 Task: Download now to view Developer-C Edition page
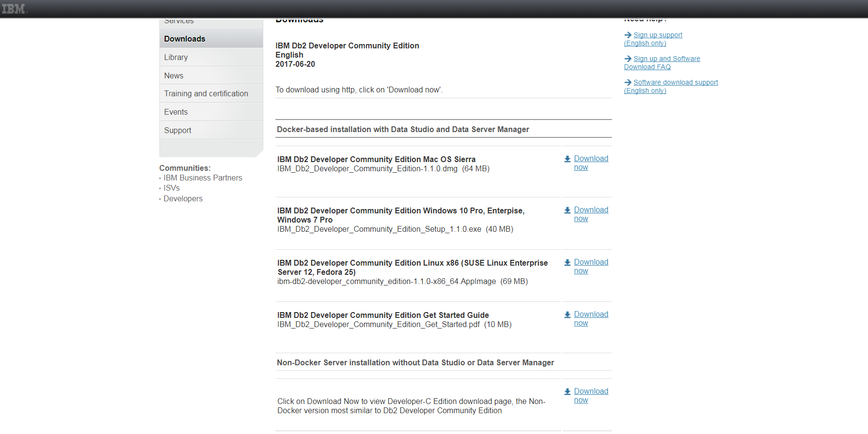click(x=591, y=396)
